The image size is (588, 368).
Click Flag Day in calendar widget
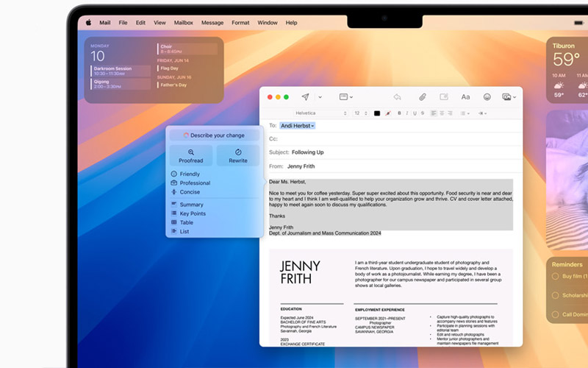(x=169, y=68)
